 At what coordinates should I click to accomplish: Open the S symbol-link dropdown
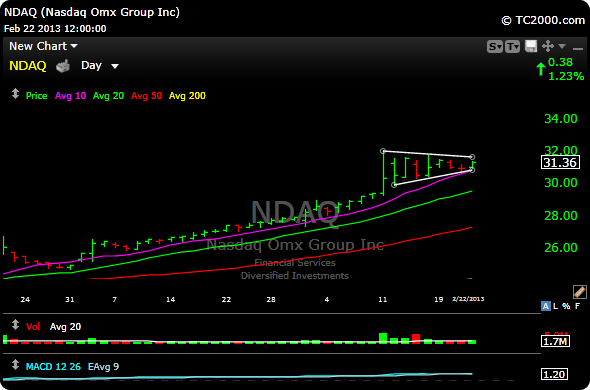click(495, 47)
